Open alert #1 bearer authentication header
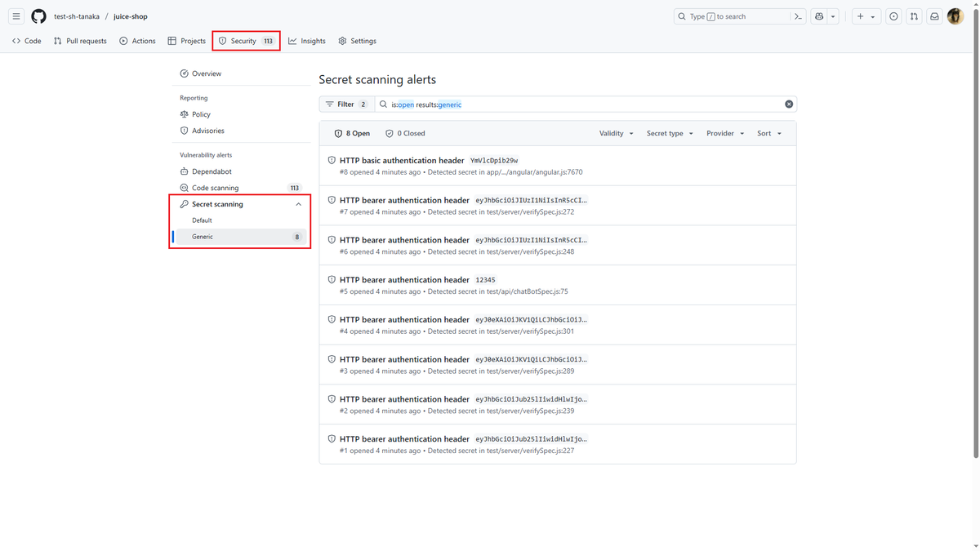Image resolution: width=980 pixels, height=551 pixels. coord(404,439)
